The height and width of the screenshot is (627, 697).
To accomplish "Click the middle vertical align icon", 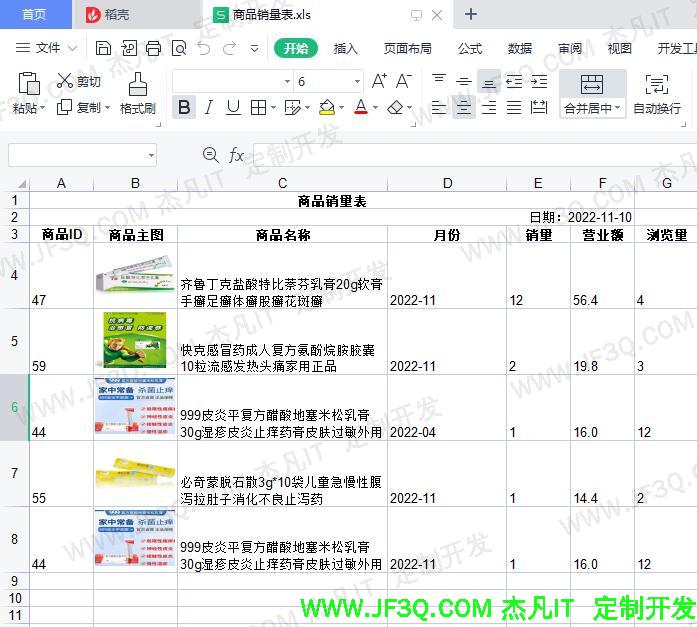I will (x=464, y=81).
